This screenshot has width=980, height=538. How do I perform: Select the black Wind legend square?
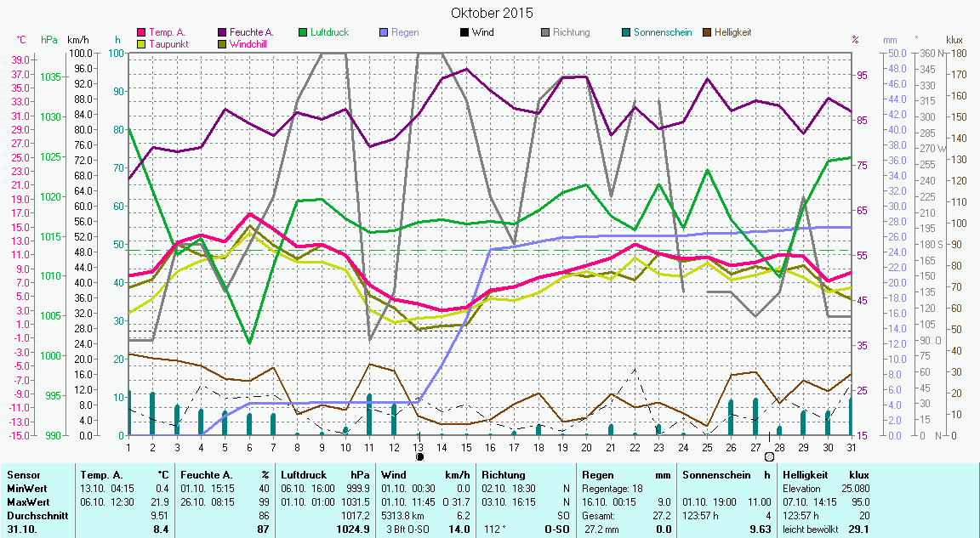[x=464, y=32]
